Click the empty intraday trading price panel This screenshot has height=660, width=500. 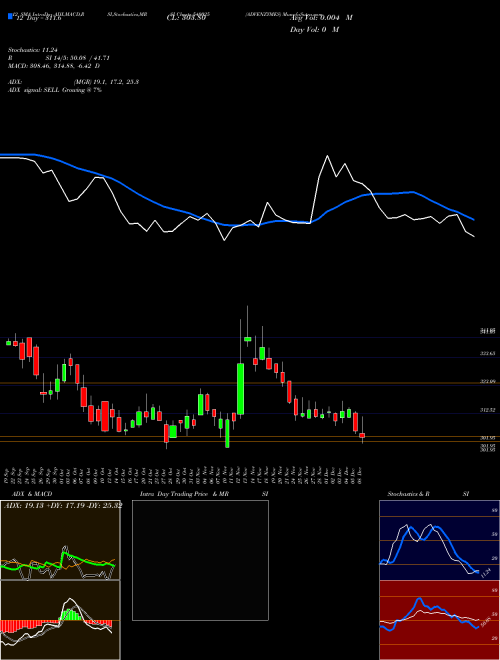(x=200, y=560)
